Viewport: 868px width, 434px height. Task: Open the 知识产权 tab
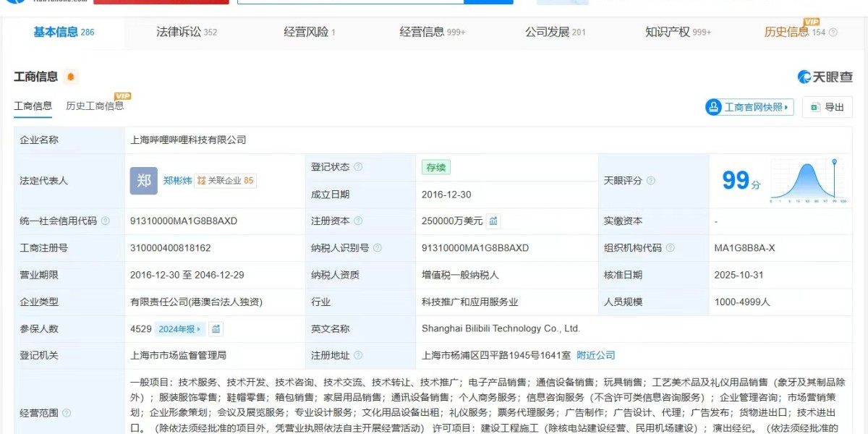coord(678,32)
